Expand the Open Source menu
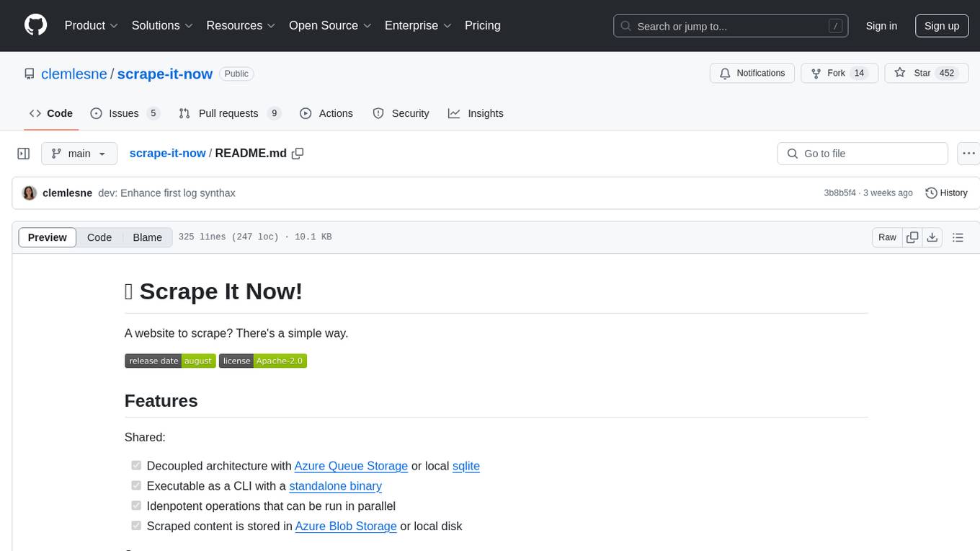 click(x=330, y=25)
